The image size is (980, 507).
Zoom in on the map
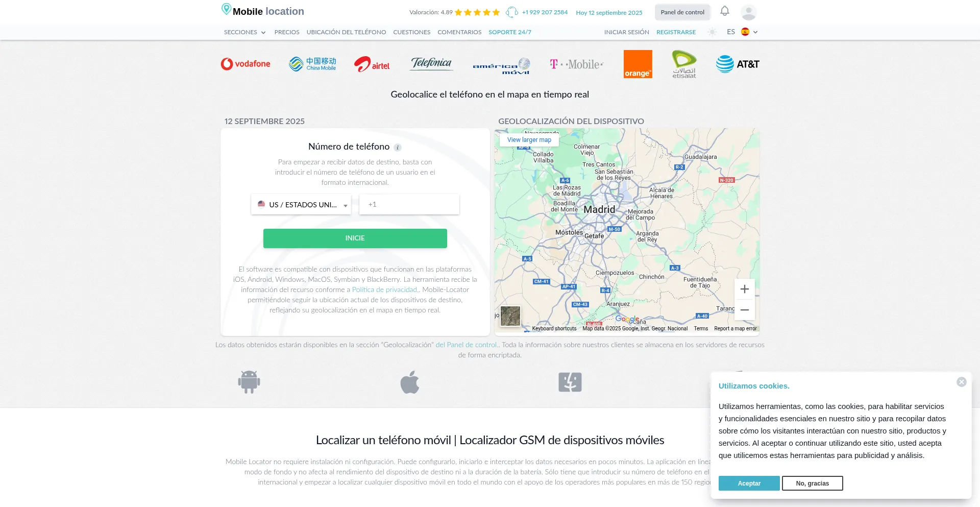pyautogui.click(x=745, y=289)
